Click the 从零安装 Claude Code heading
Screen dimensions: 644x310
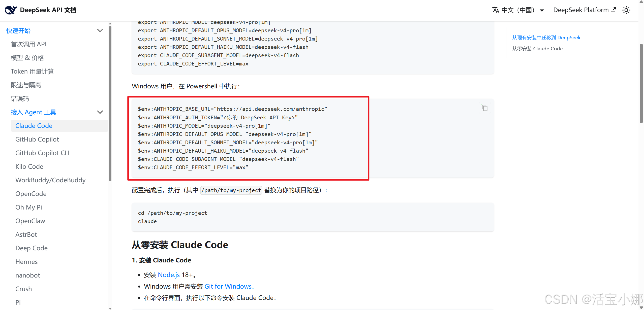(x=180, y=245)
